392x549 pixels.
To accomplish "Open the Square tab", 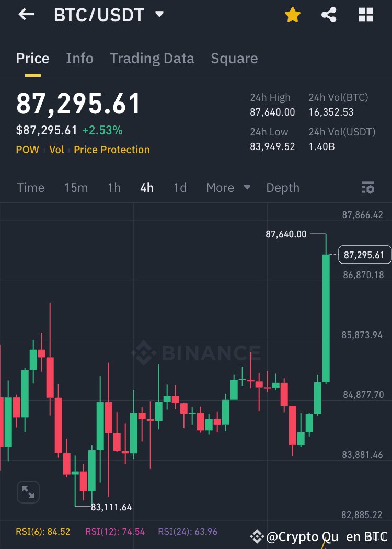I will [x=234, y=58].
